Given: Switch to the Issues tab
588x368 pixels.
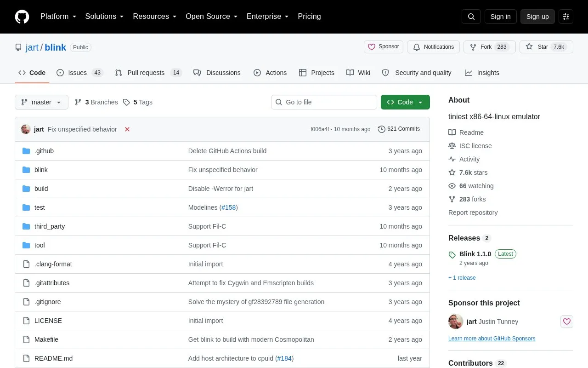Looking at the screenshot, I should coord(80,73).
